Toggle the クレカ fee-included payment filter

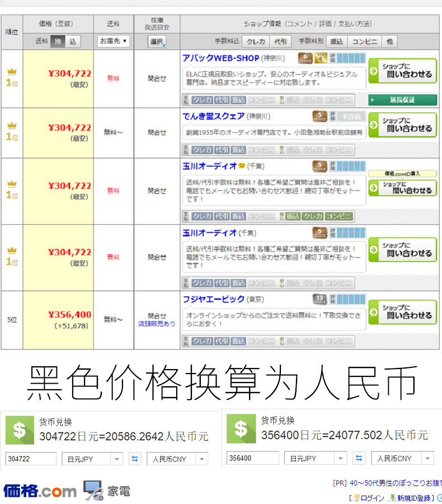256,41
